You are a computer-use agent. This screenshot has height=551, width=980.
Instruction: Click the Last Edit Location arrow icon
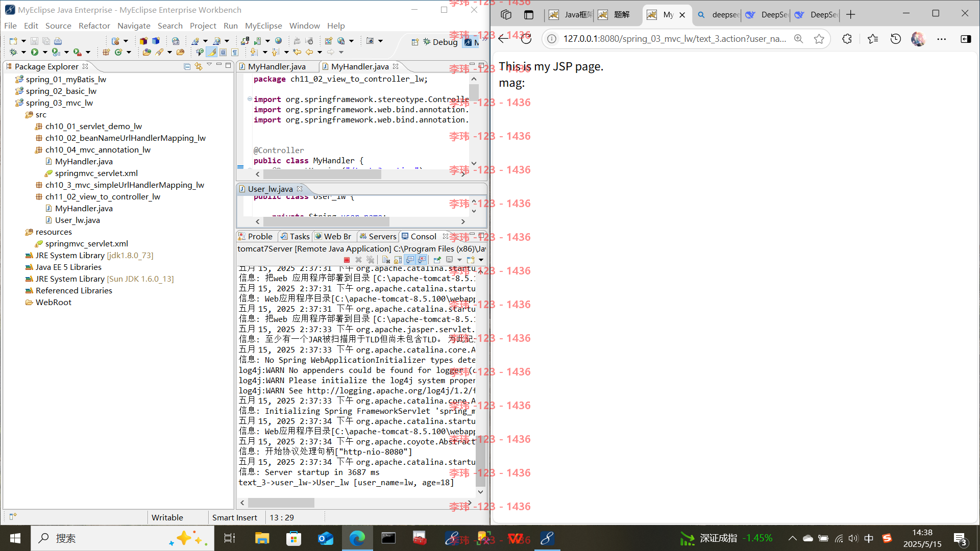(297, 52)
